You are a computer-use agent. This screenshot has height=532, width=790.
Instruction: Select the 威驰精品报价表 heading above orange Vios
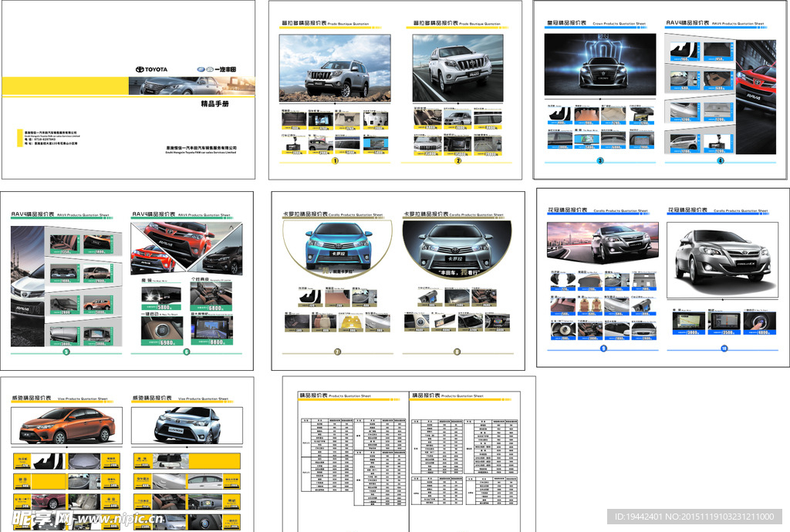(31, 398)
